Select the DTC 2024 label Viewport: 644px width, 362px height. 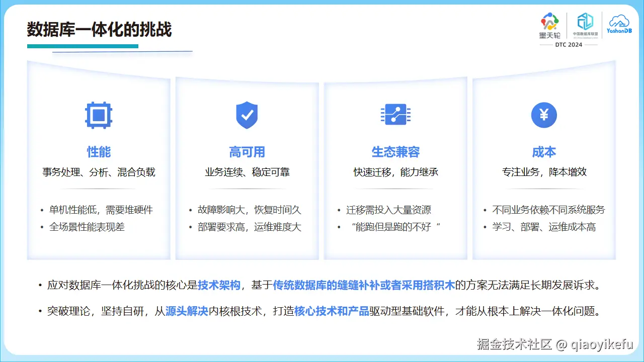pos(569,45)
